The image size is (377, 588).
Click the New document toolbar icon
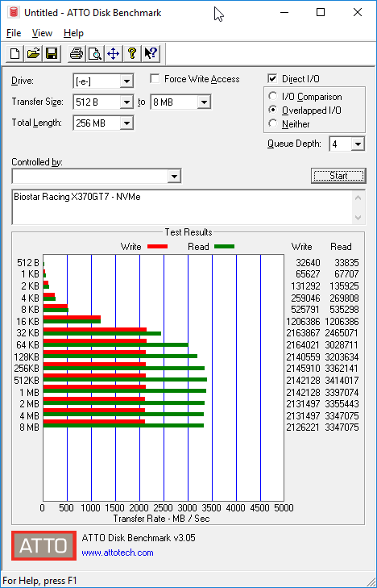click(15, 53)
